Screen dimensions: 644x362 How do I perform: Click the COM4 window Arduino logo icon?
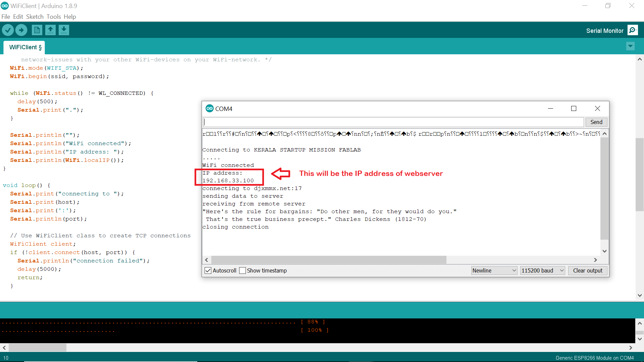pos(210,109)
